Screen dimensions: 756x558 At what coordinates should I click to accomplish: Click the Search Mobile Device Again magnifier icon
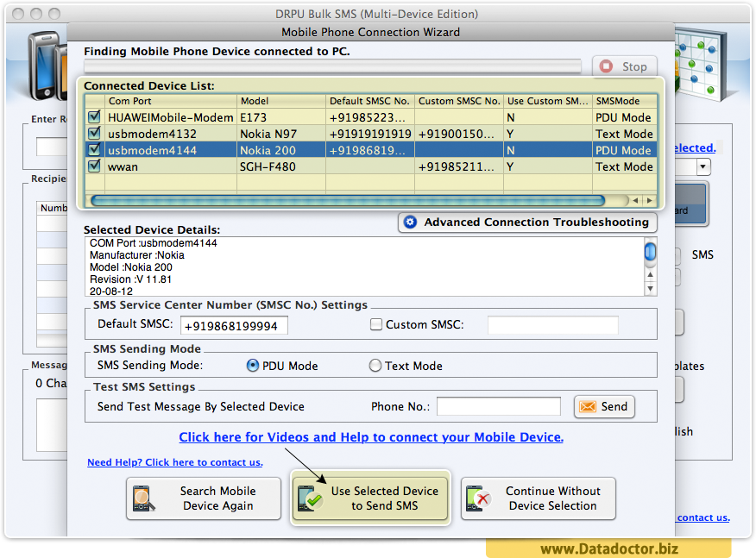click(x=143, y=498)
